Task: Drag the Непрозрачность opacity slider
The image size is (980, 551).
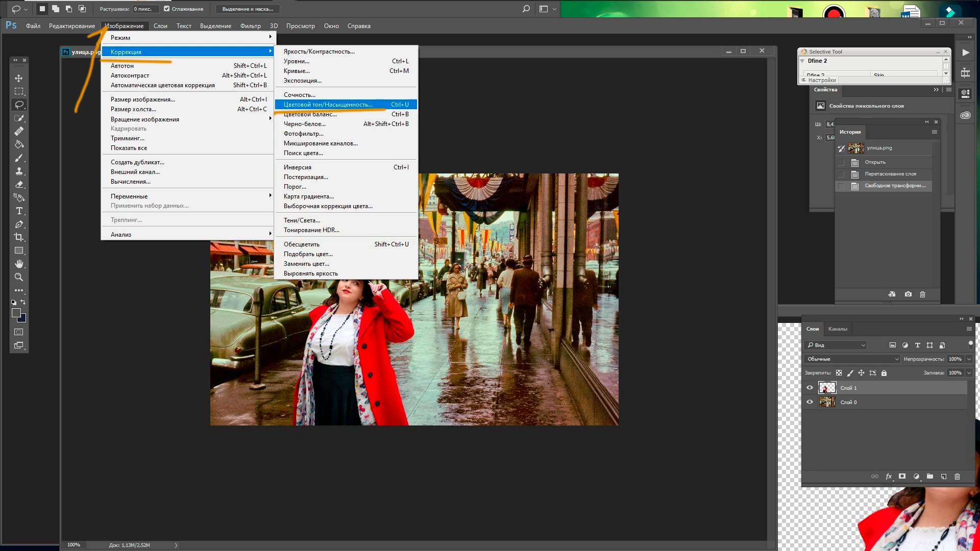Action: tap(925, 359)
